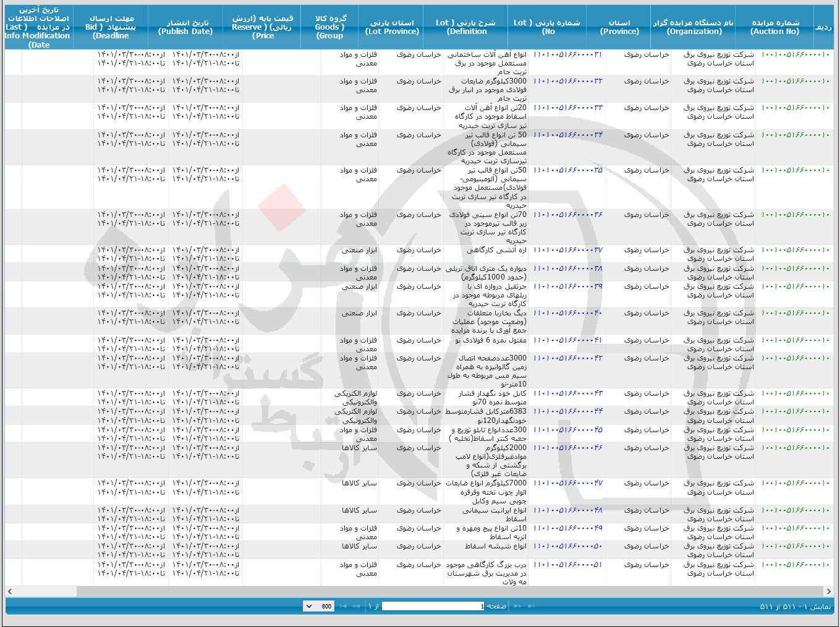The width and height of the screenshot is (840, 627).
Task: Open lot number link ending in ۴۱
Action: [x=567, y=340]
